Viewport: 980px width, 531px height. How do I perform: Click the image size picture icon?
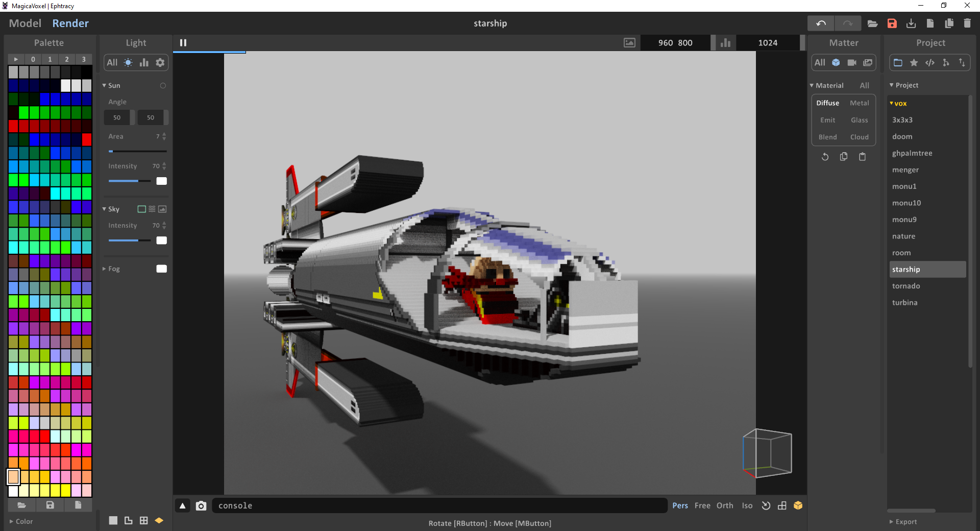click(630, 43)
